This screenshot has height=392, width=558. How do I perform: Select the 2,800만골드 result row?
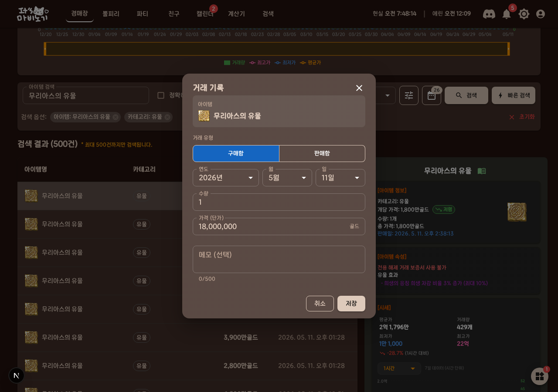click(x=187, y=366)
